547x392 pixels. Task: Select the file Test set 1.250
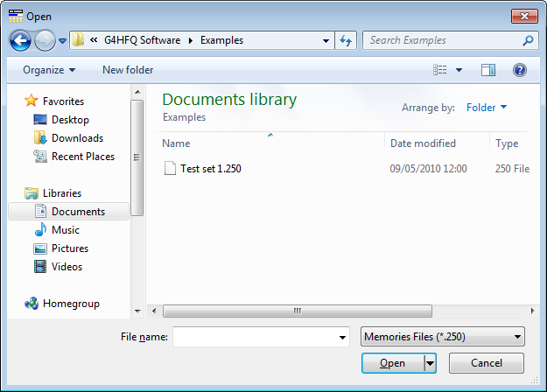[210, 169]
